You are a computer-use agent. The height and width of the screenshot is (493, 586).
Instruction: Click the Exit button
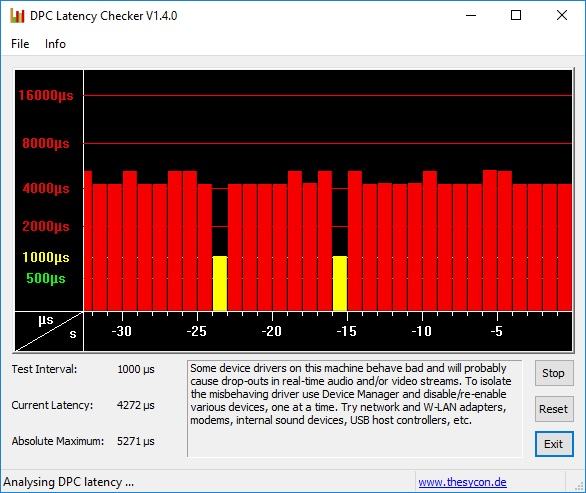(x=554, y=444)
